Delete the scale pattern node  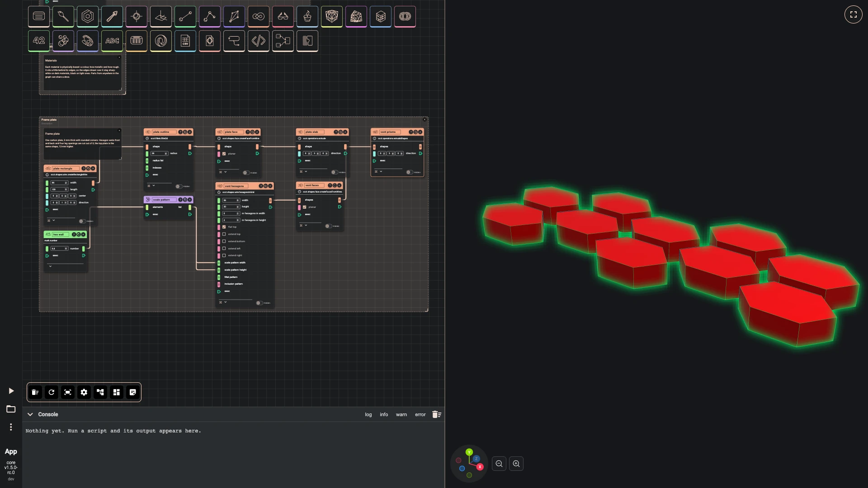coord(190,199)
